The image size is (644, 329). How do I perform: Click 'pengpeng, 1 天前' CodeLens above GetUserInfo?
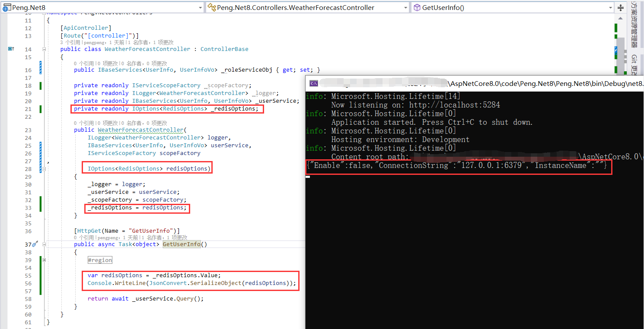[x=117, y=237]
